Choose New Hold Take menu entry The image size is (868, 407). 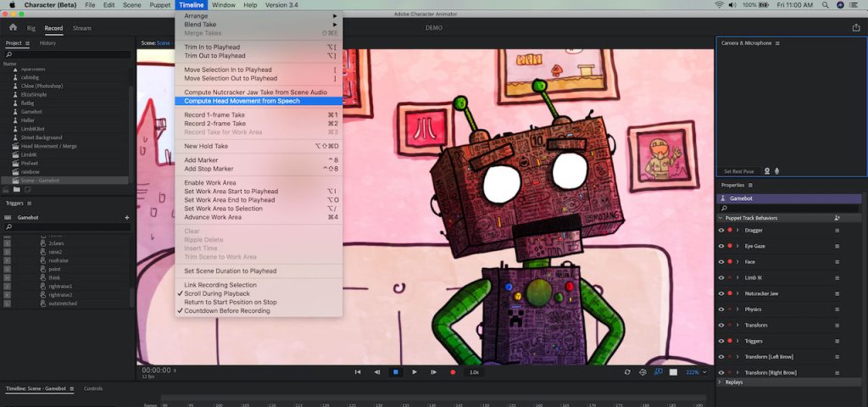click(259, 146)
